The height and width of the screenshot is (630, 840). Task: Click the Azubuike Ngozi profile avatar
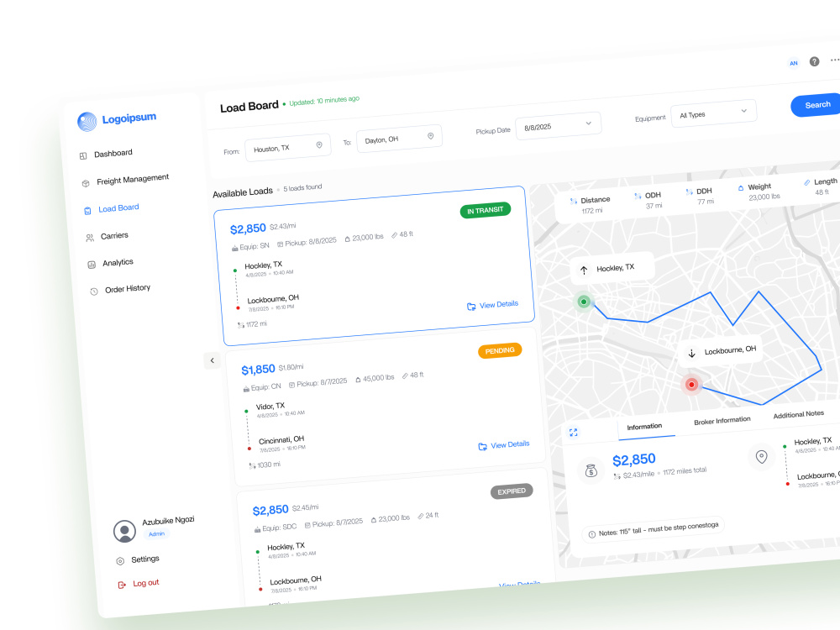(x=124, y=531)
